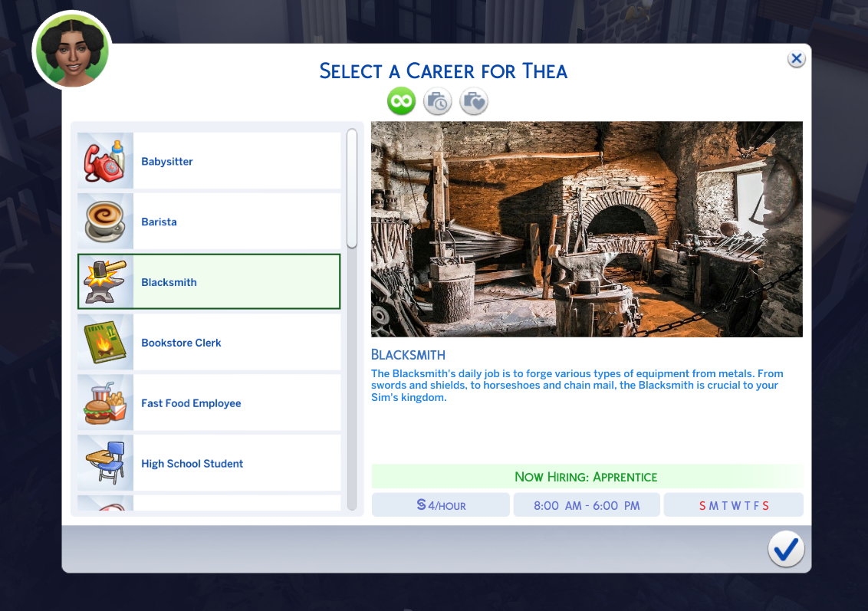Click the 4 Simoleons per hour pay field
Image resolution: width=868 pixels, height=611 pixels.
(440, 504)
